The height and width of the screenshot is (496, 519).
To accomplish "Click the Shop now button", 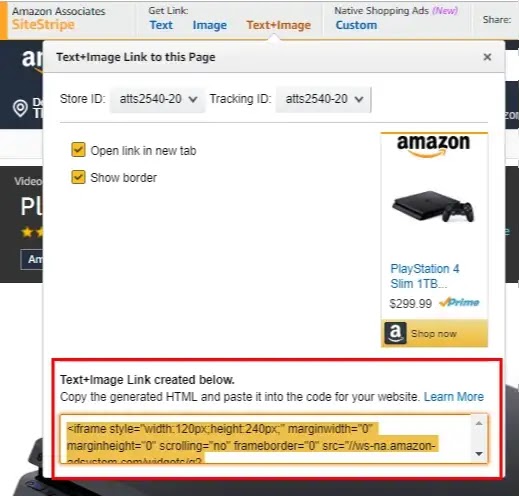I will coord(434,333).
